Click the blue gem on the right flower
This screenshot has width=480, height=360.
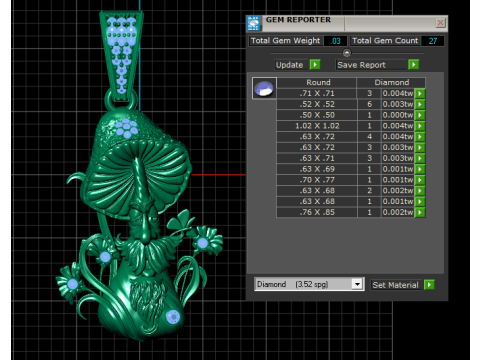tap(203, 243)
